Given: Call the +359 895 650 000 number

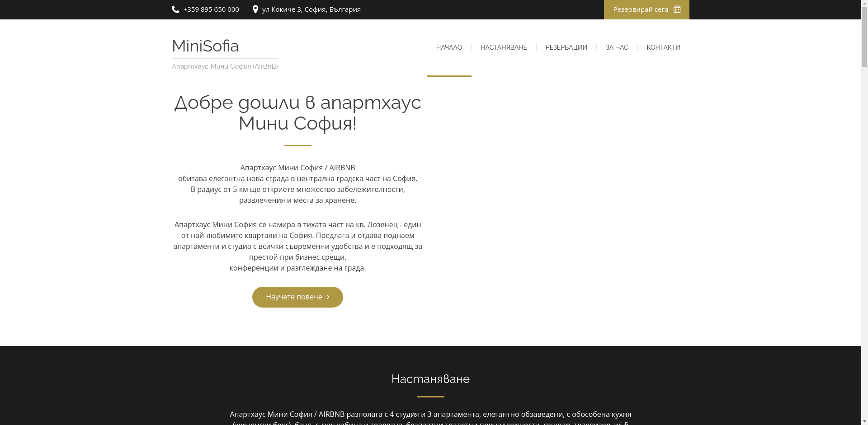Looking at the screenshot, I should click(x=211, y=9).
